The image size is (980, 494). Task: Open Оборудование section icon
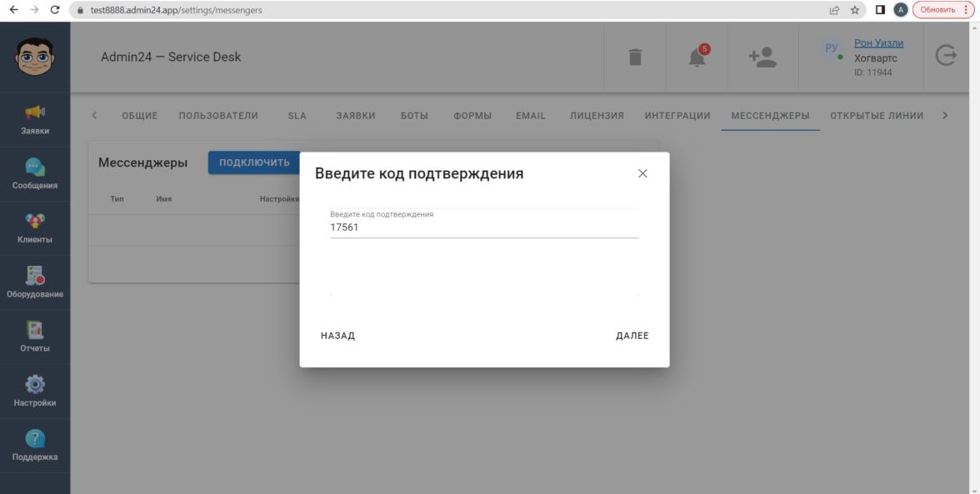[35, 282]
